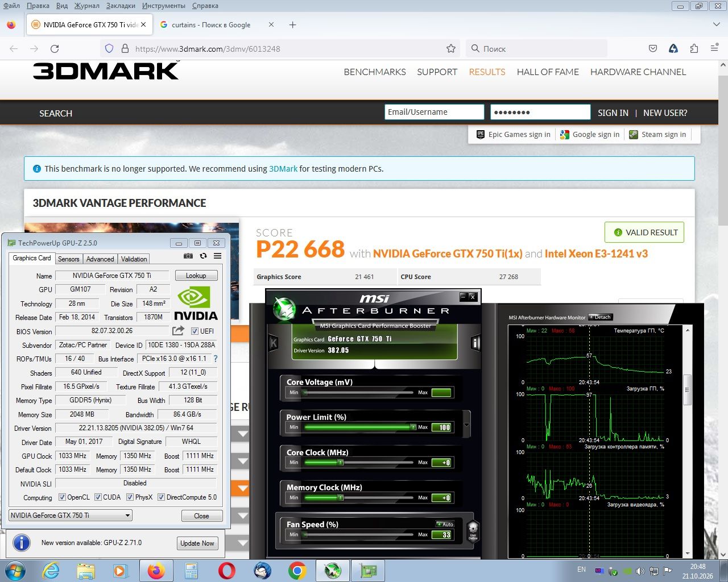
Task: Reload the 3DMark page in Firefox
Action: [x=55, y=49]
